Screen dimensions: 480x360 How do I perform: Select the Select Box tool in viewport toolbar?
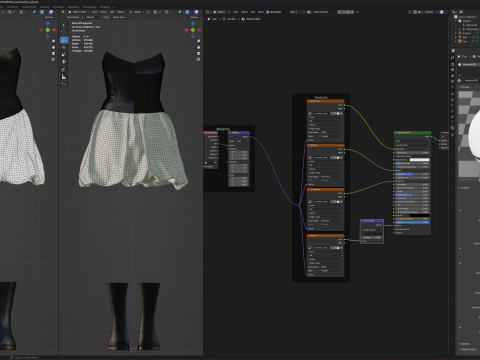pyautogui.click(x=64, y=25)
